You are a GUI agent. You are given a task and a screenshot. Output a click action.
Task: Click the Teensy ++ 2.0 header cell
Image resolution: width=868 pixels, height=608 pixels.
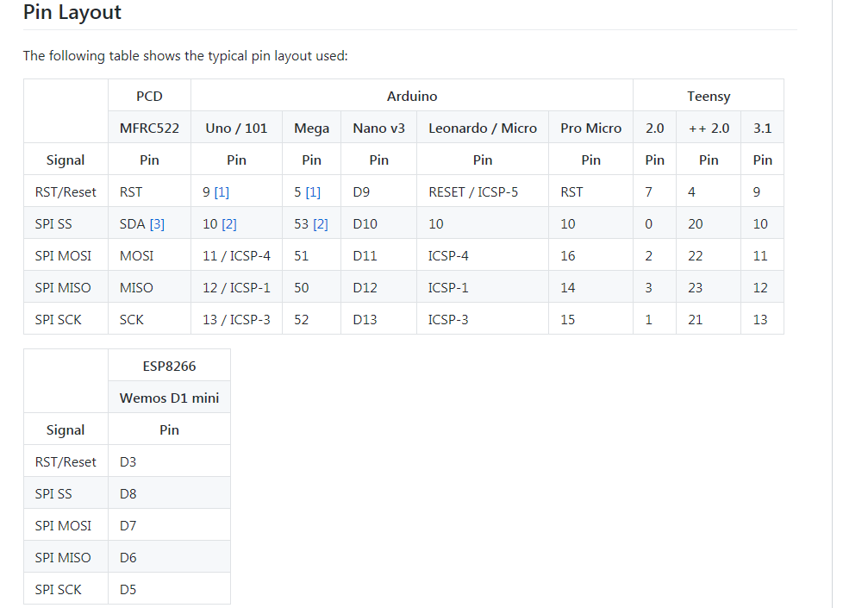pyautogui.click(x=709, y=128)
